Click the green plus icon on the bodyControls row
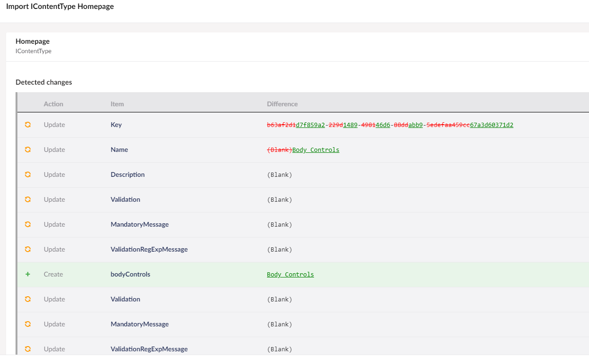The height and width of the screenshot is (364, 589). (28, 274)
